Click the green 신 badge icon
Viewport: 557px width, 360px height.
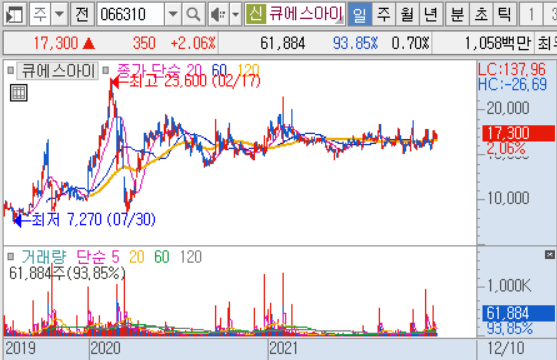[x=256, y=14]
